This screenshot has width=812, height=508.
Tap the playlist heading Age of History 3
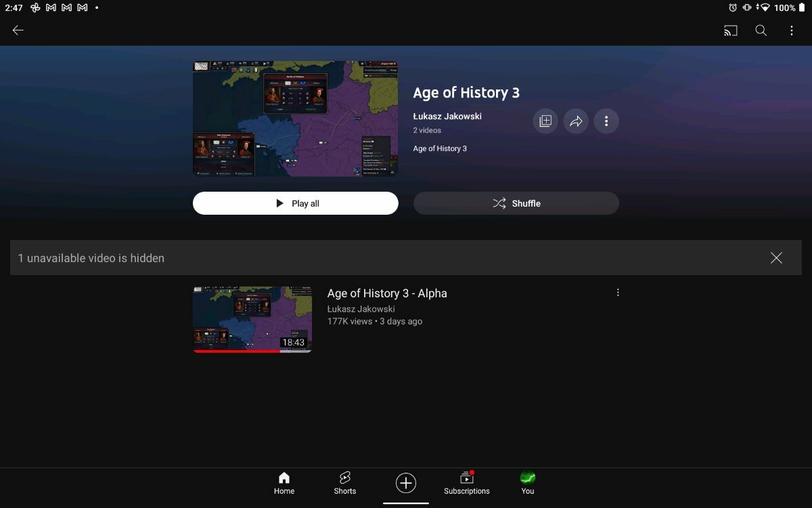(x=466, y=93)
